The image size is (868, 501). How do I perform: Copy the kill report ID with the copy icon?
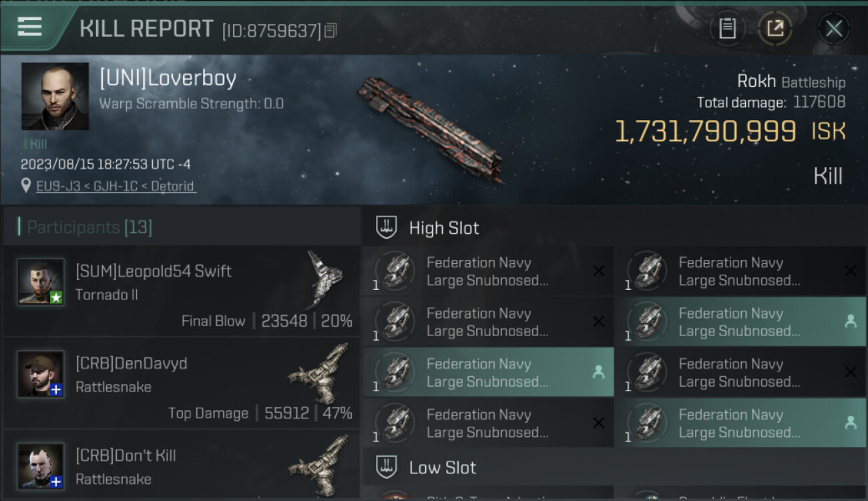coord(331,31)
